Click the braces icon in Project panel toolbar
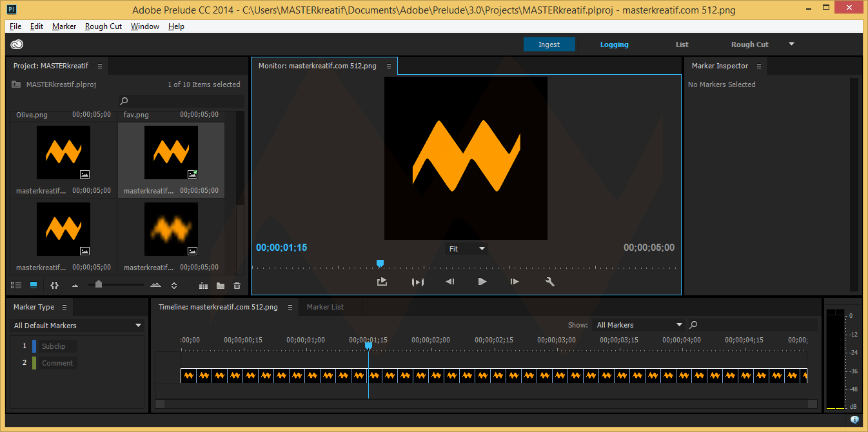 click(54, 285)
